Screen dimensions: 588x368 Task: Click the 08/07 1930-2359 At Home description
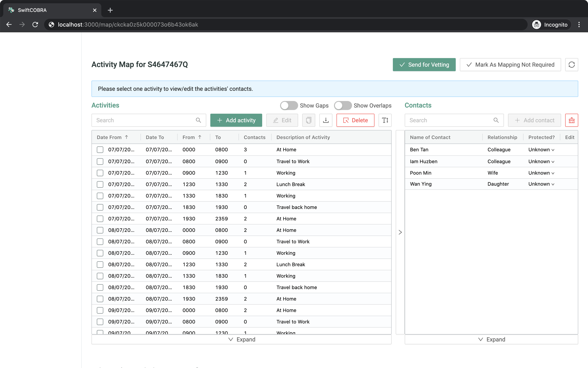coord(286,299)
